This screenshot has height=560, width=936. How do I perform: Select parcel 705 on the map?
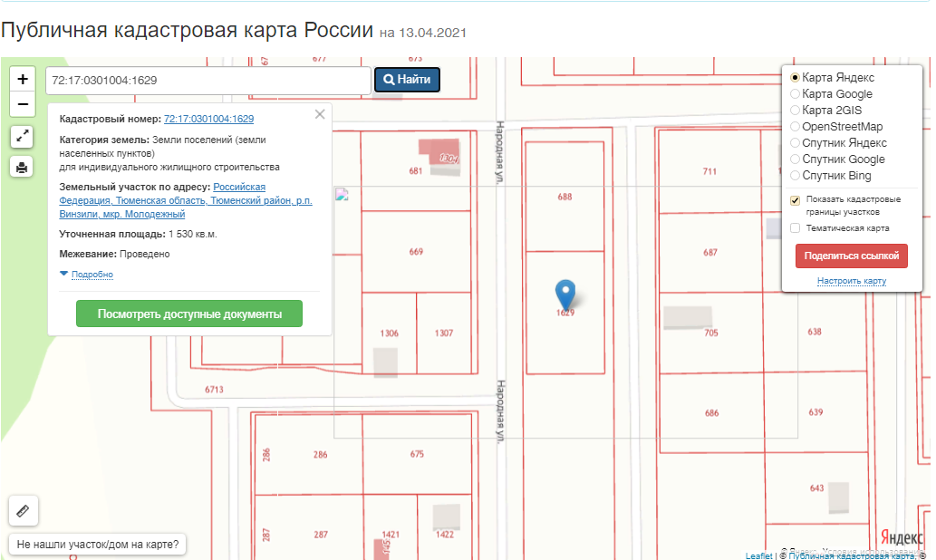pos(711,333)
